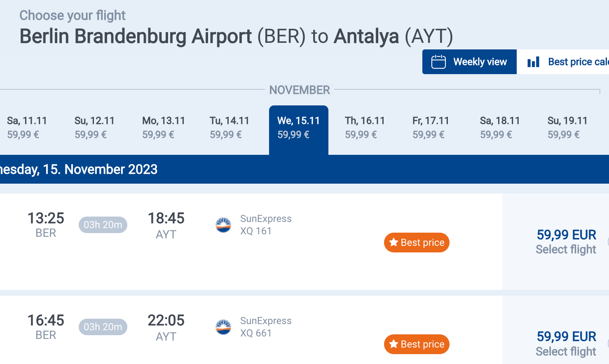Select Friday 17.11 date
Viewport: 609px width, 364px height.
pyautogui.click(x=431, y=127)
